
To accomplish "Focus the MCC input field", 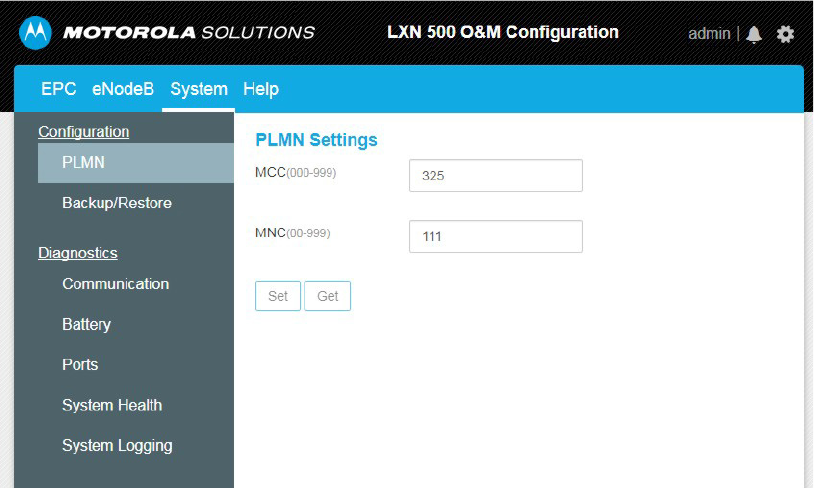I will pos(496,175).
